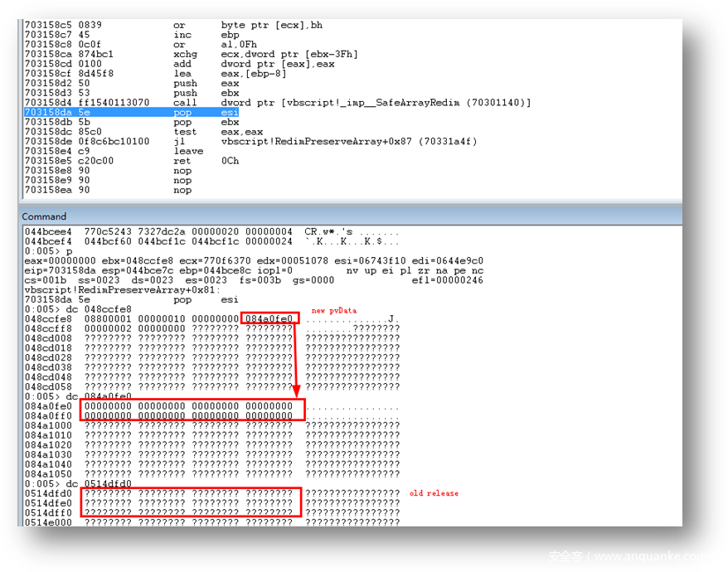Click the eip=703158da register line
Screen dimensions: 728x572
(254, 271)
